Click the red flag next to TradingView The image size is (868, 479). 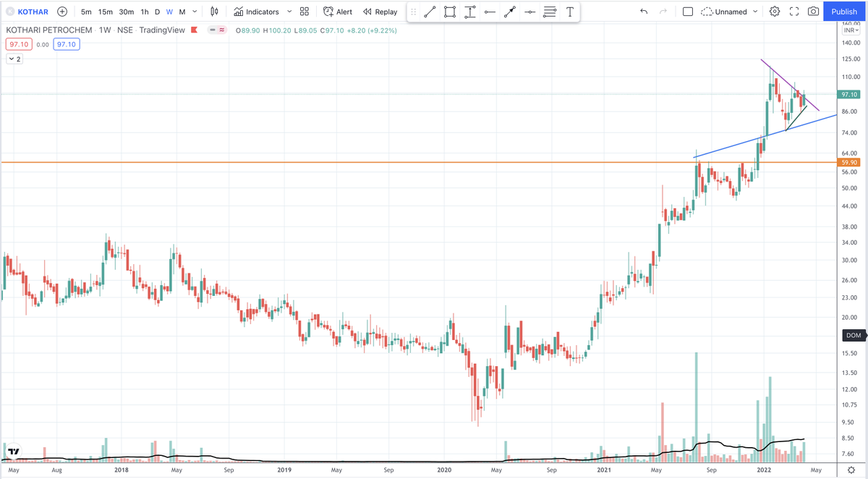[195, 31]
